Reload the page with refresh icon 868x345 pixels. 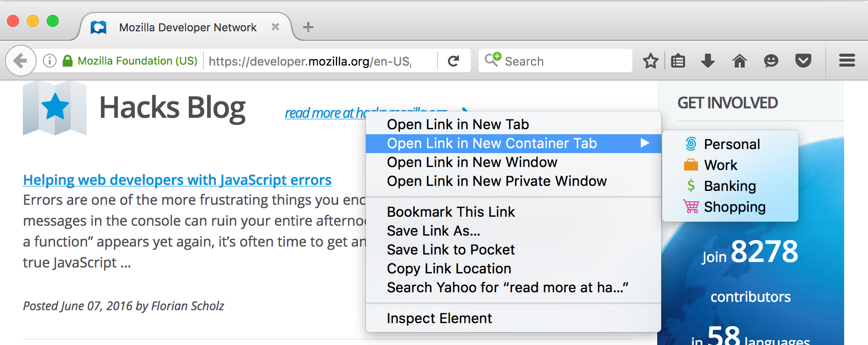click(453, 61)
